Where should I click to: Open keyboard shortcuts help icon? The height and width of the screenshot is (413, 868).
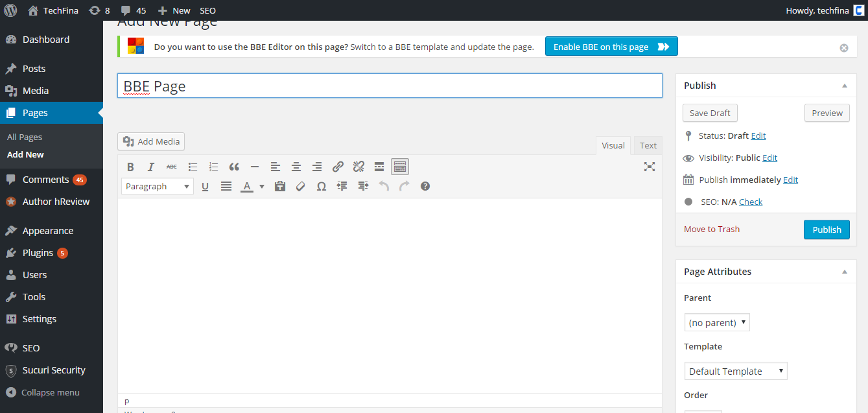pos(425,186)
